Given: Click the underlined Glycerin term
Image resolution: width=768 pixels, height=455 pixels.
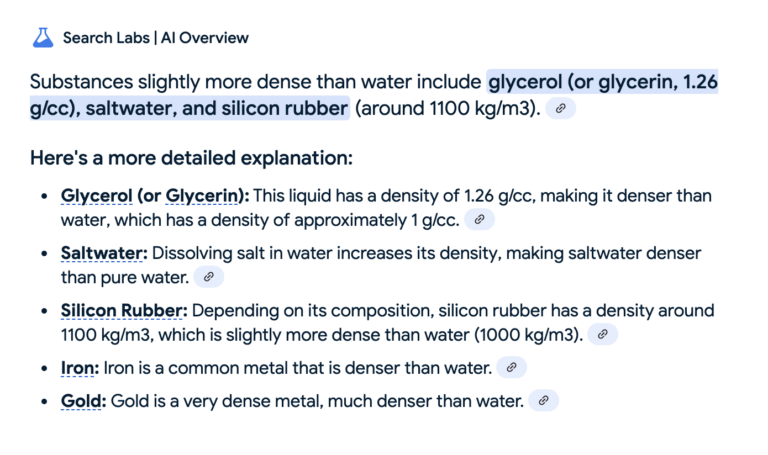Looking at the screenshot, I should pos(202,196).
